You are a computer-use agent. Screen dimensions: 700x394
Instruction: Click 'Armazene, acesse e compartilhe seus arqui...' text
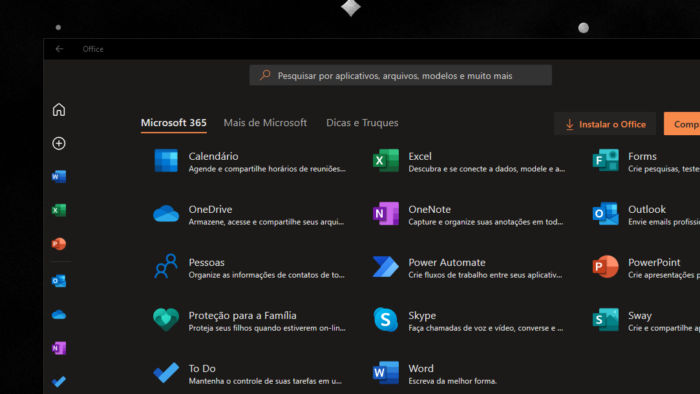(266, 222)
